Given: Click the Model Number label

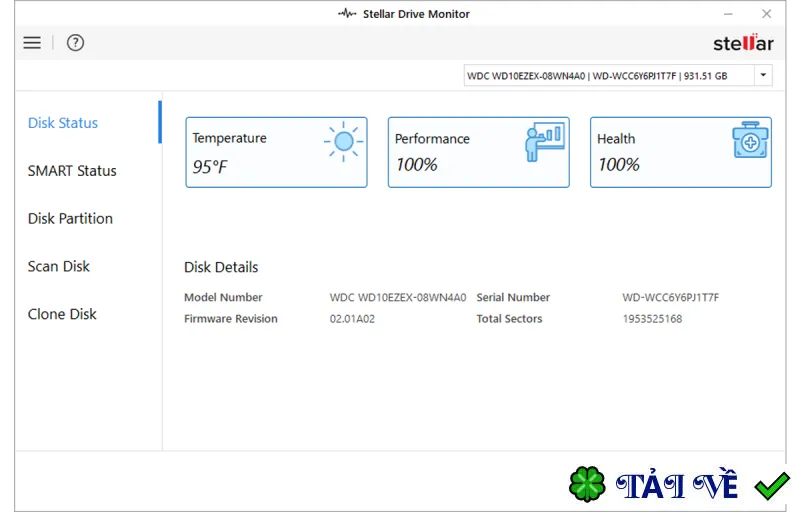Looking at the screenshot, I should (223, 297).
